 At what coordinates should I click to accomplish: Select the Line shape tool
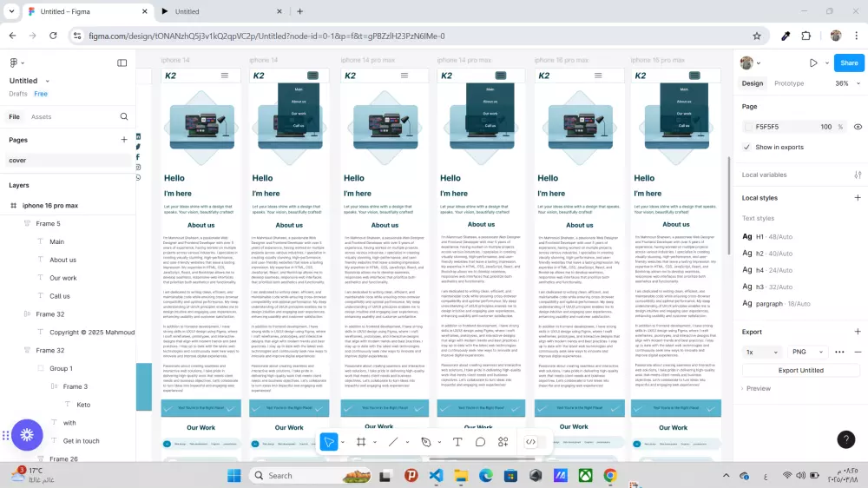tap(393, 442)
